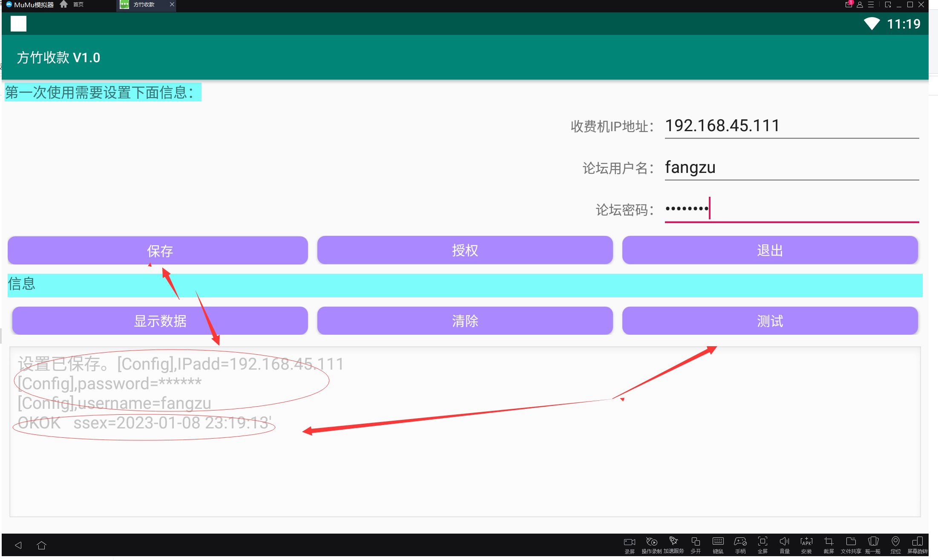Image resolution: width=938 pixels, height=560 pixels.
Task: Open the hamburger menu in title bar
Action: (x=871, y=5)
